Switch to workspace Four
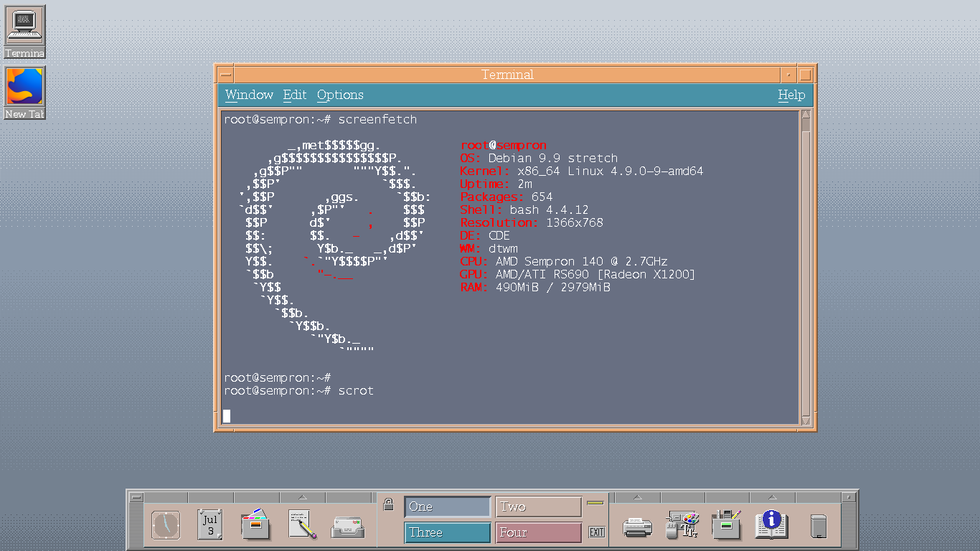The image size is (980, 551). (x=538, y=532)
